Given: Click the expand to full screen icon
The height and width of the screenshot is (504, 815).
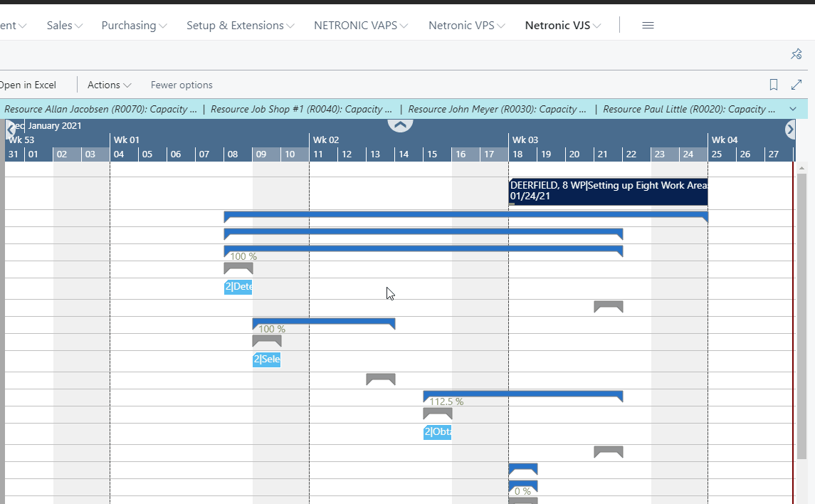Looking at the screenshot, I should point(796,85).
